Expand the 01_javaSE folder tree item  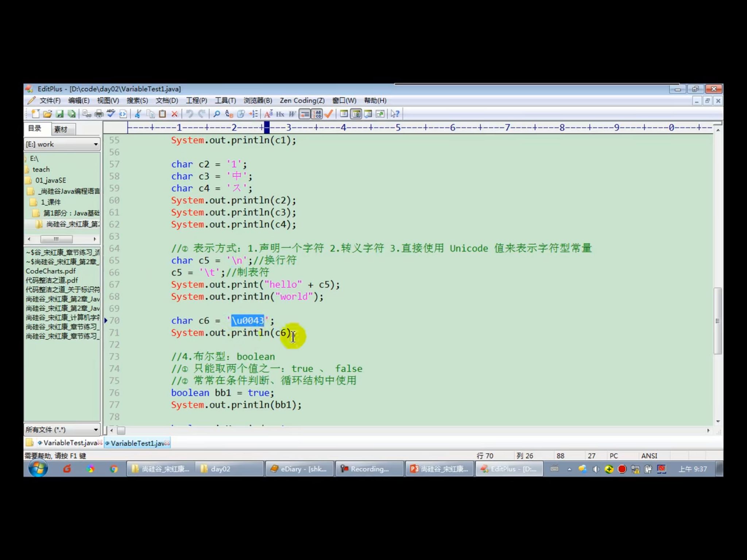tap(53, 180)
